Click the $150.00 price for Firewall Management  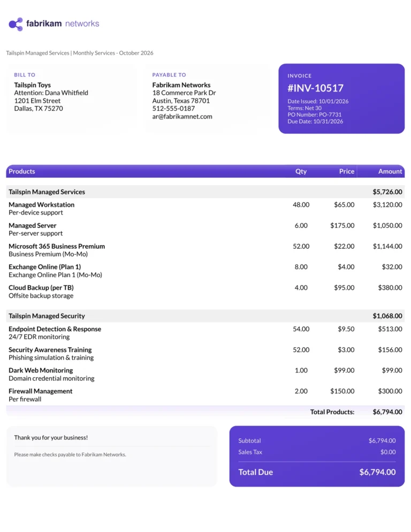click(342, 391)
